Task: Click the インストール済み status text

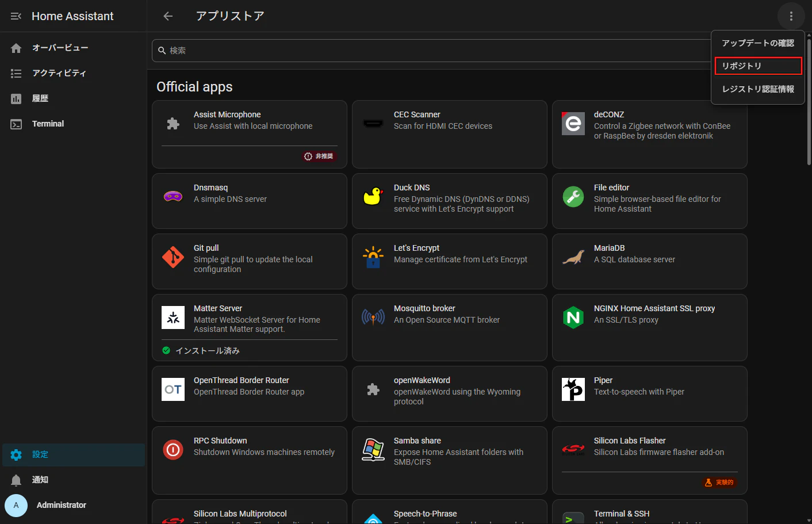Action: (208, 350)
